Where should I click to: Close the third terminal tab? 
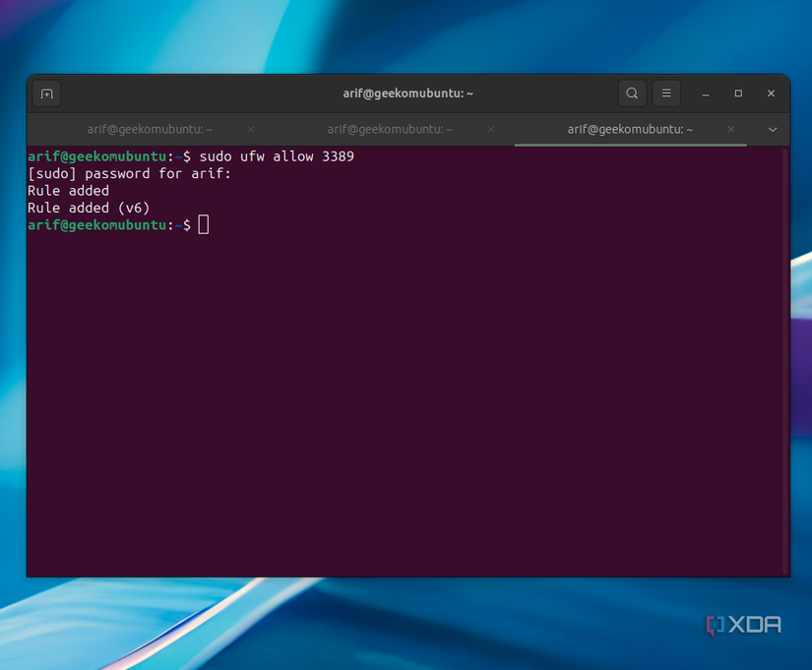(731, 130)
